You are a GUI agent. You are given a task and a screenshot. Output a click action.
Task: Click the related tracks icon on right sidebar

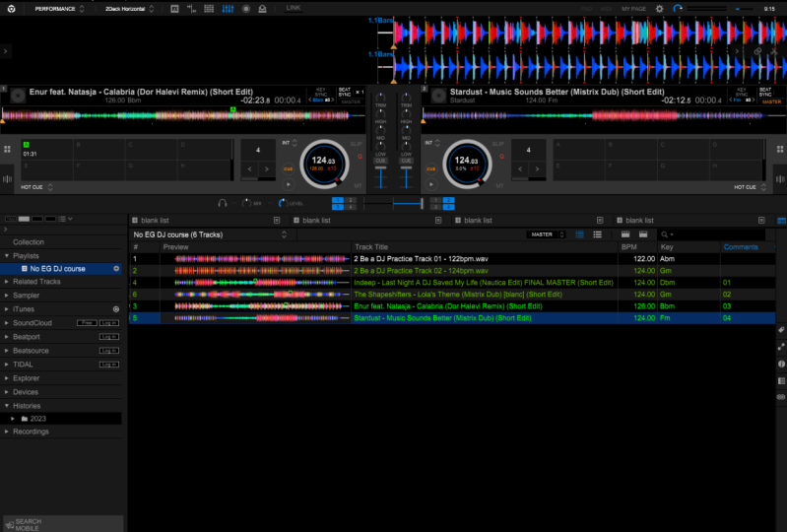pos(781,347)
